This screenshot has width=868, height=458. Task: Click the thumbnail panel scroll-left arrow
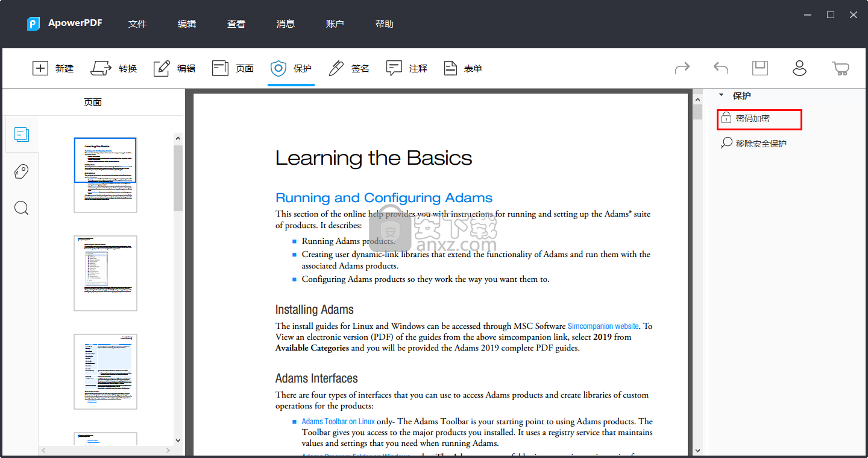(43, 450)
